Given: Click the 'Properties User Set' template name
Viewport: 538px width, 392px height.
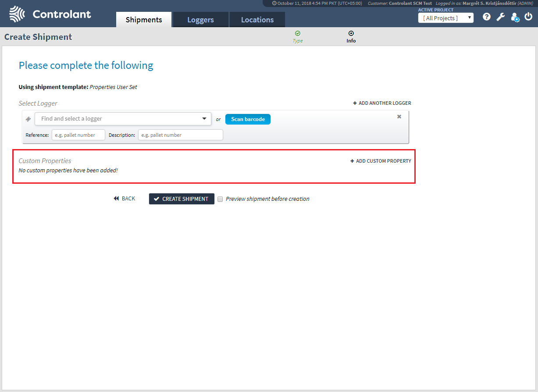Looking at the screenshot, I should click(x=113, y=87).
